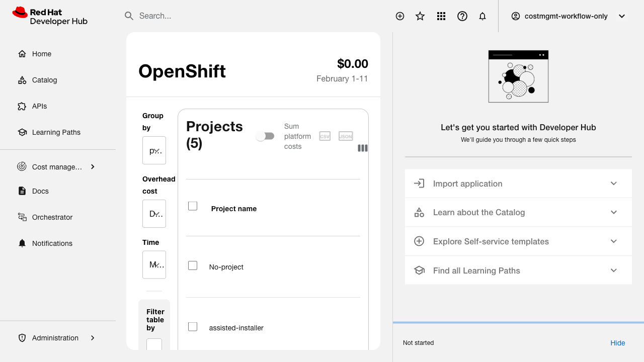Check the assisted-installer row checkbox

click(x=193, y=327)
